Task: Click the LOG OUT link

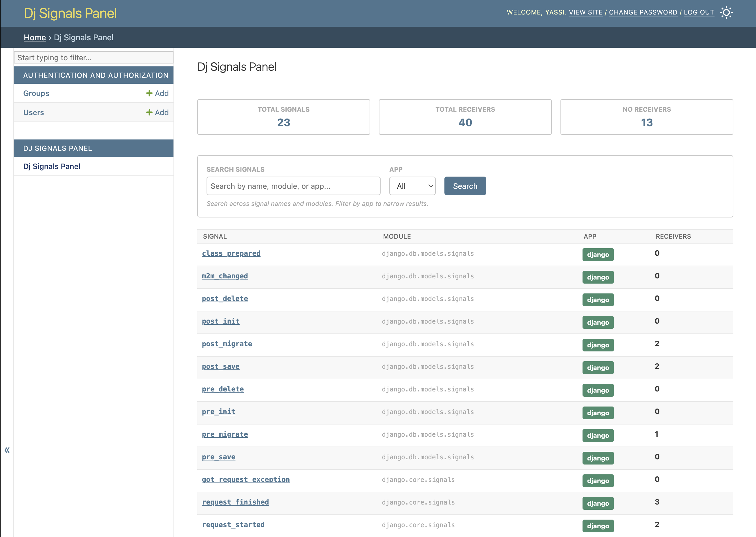Action: (699, 12)
